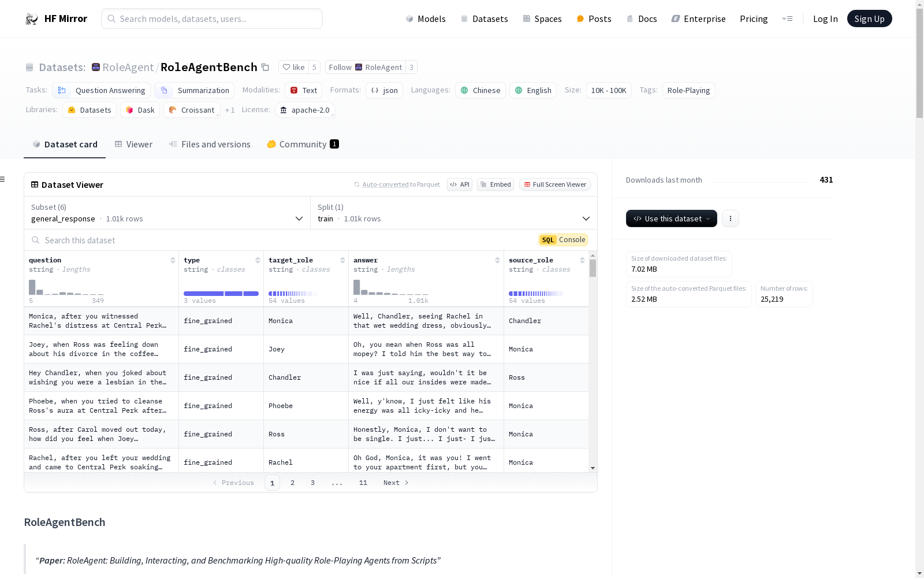Sort by the source_role column icon
Image resolution: width=924 pixels, height=578 pixels.
tap(582, 260)
